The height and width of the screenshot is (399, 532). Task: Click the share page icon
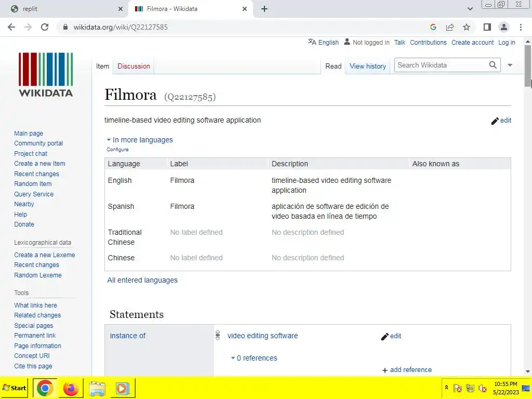pos(450,27)
